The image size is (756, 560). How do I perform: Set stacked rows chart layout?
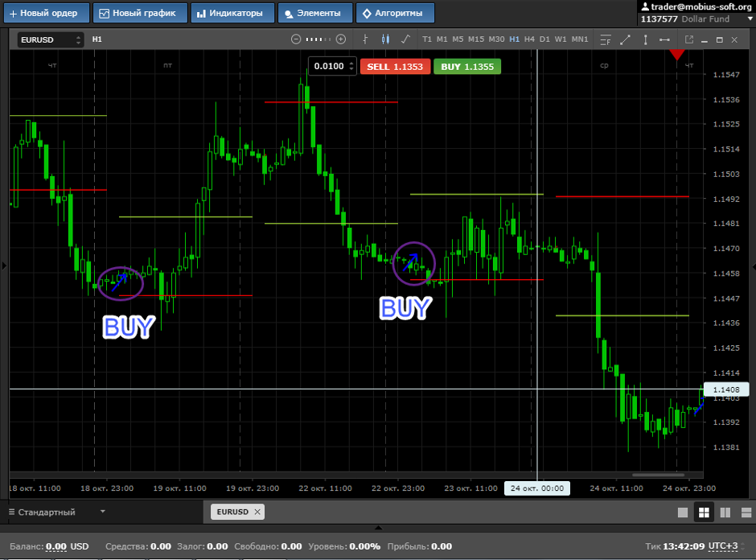tap(746, 513)
